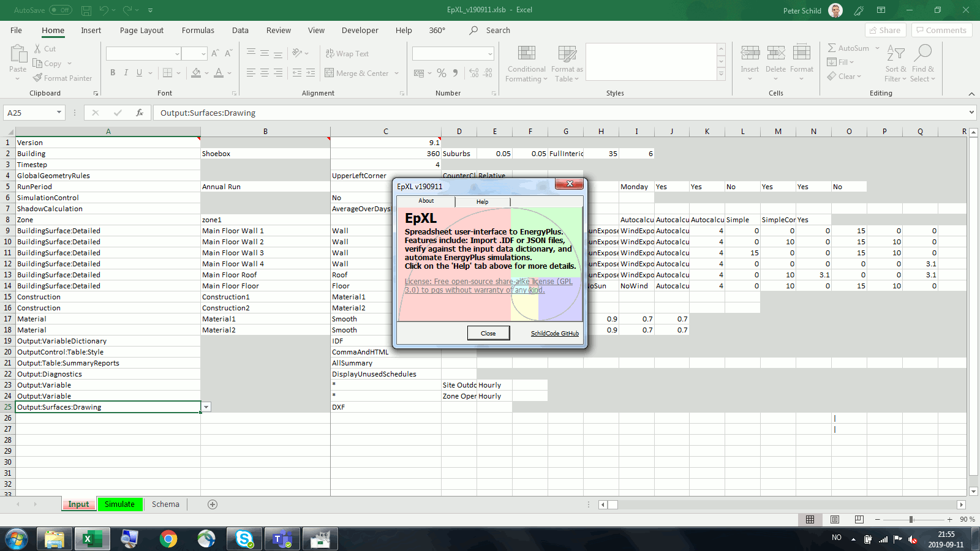Viewport: 980px width, 551px height.
Task: Click the Increase Decimal icon
Action: (x=474, y=73)
